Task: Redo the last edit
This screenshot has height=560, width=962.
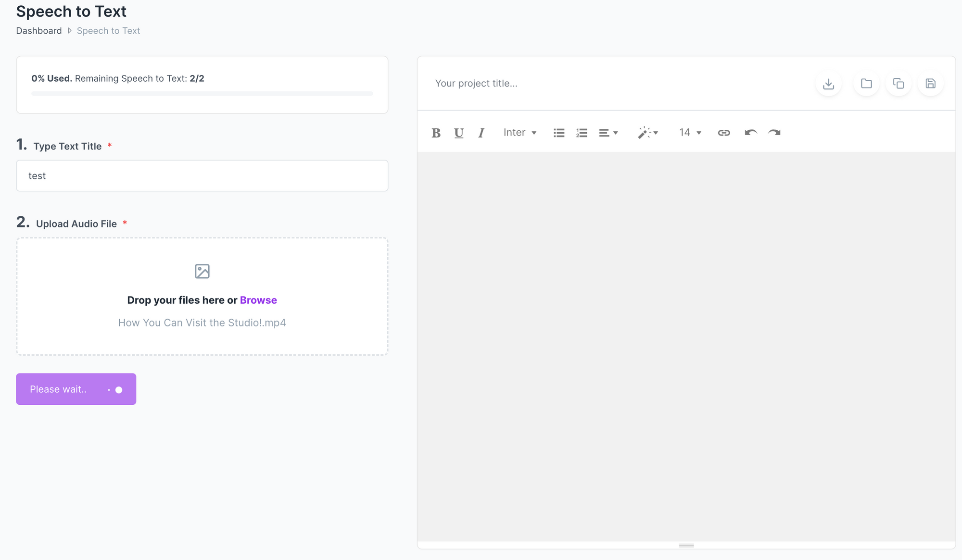Action: pyautogui.click(x=774, y=133)
